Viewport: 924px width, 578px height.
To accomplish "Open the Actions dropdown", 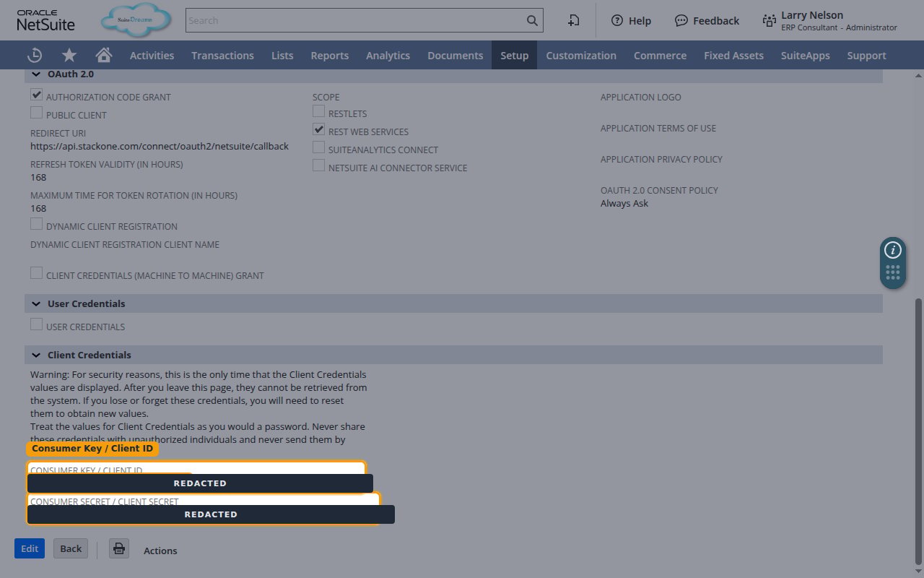I will [x=160, y=551].
